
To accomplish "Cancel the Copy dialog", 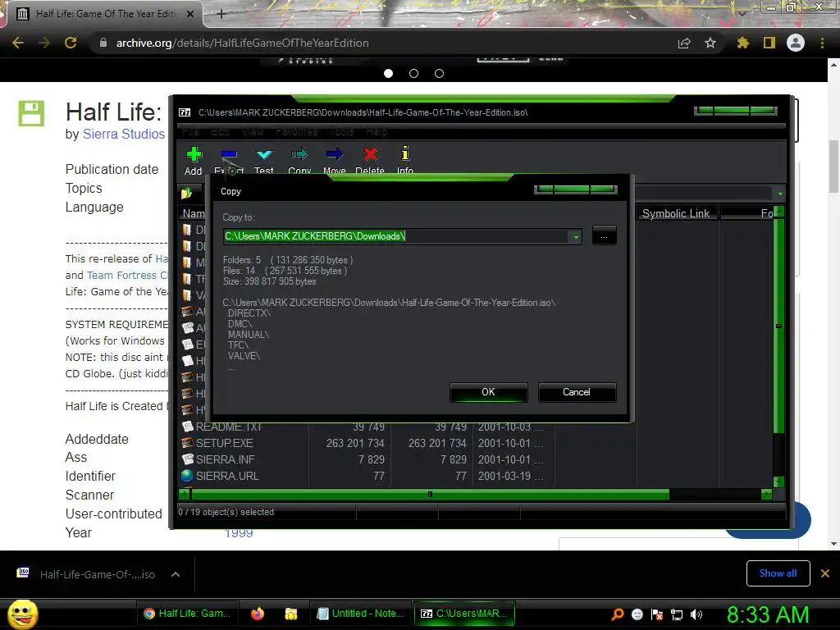I will (x=577, y=392).
